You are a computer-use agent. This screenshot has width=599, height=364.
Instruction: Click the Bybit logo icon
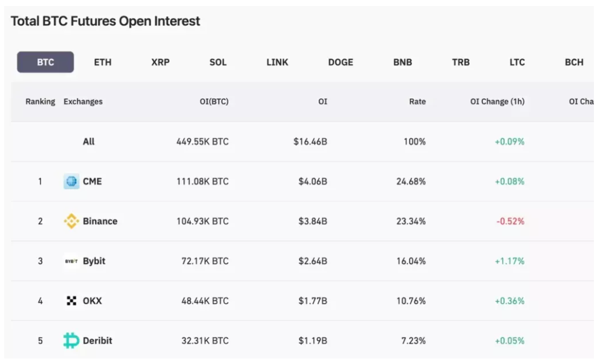71,261
